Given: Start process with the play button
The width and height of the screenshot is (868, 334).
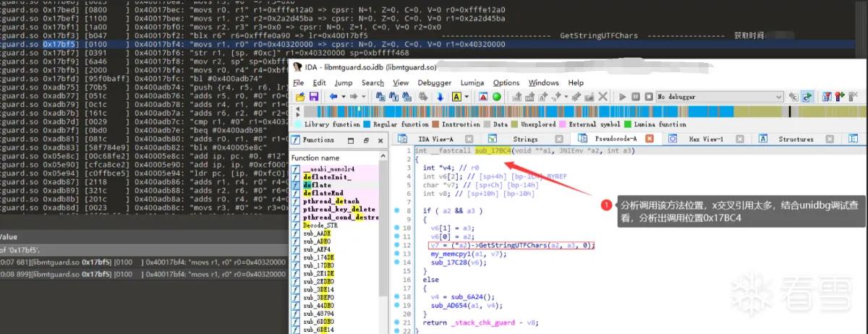Looking at the screenshot, I should (622, 97).
